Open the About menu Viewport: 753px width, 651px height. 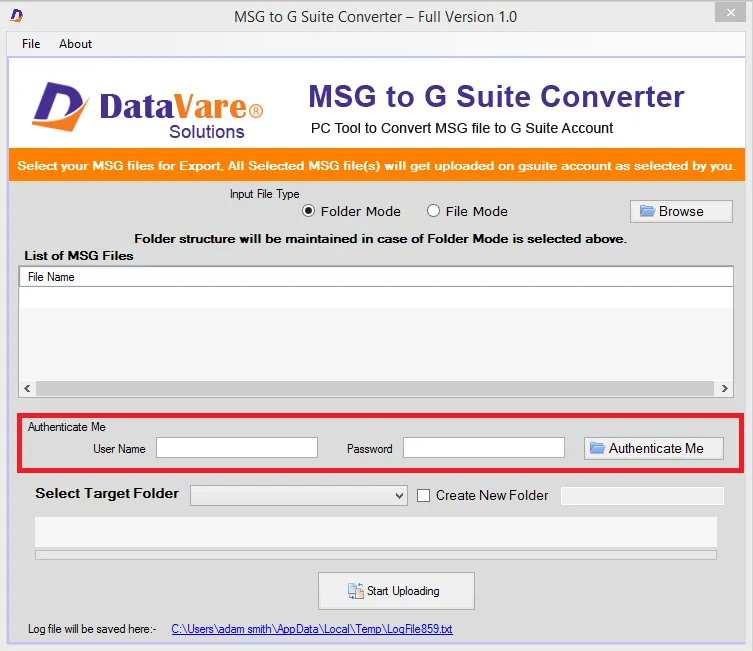pyautogui.click(x=75, y=44)
